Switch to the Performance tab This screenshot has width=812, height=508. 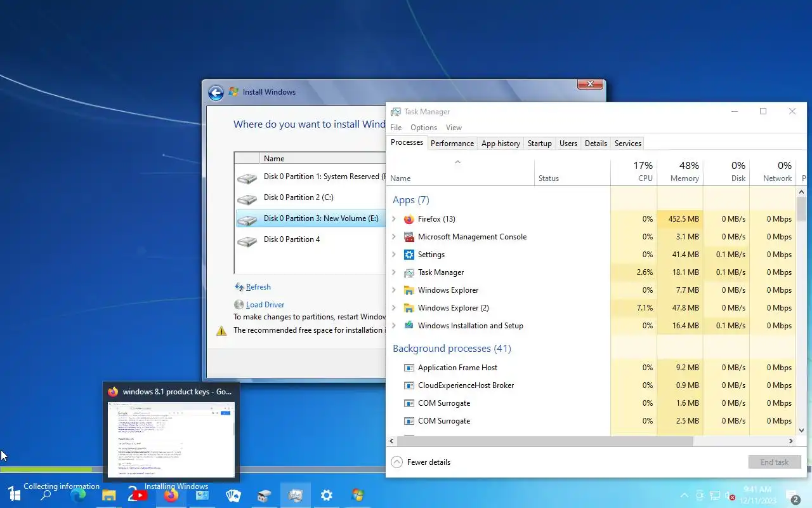click(452, 144)
